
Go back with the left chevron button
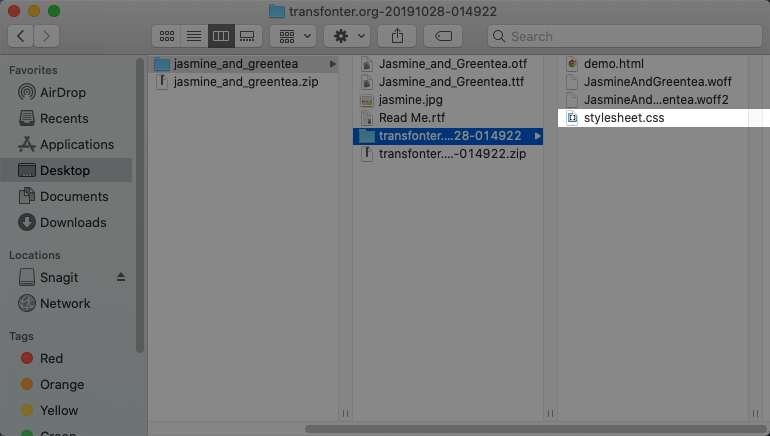point(21,36)
